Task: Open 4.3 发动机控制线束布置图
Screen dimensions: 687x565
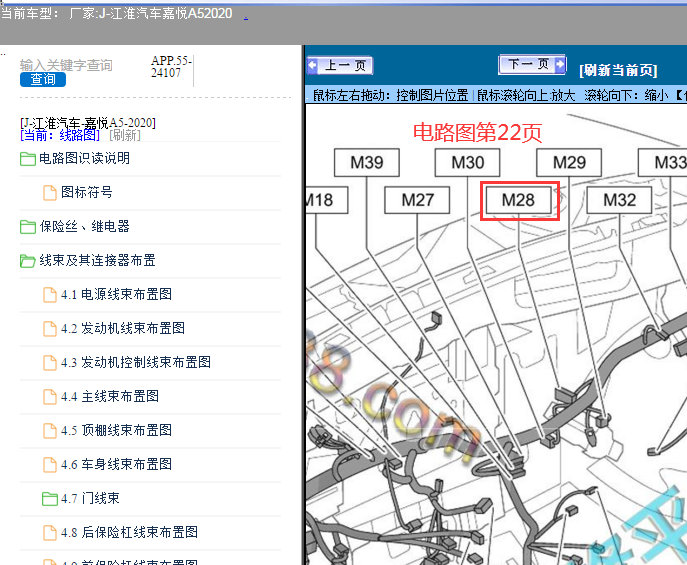Action: 136,362
